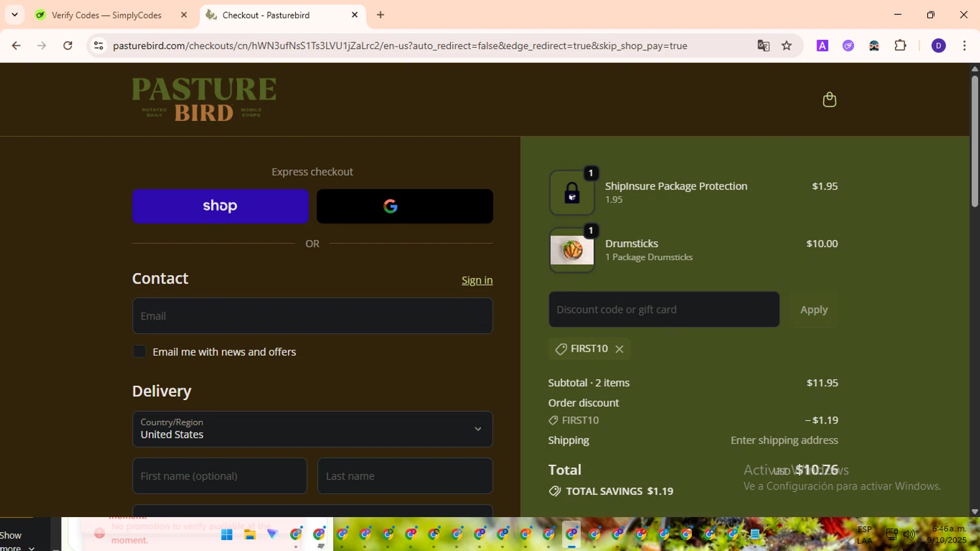This screenshot has width=980, height=551.
Task: Click the Delivery heading
Action: (x=162, y=392)
